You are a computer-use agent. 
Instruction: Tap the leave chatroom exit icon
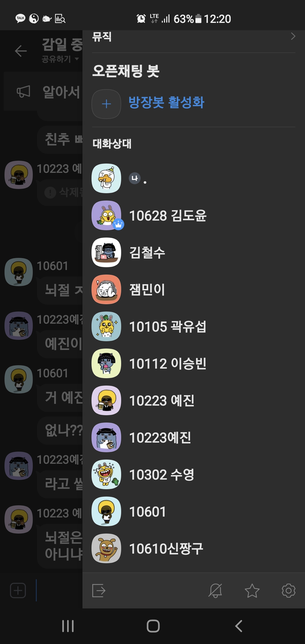click(99, 591)
